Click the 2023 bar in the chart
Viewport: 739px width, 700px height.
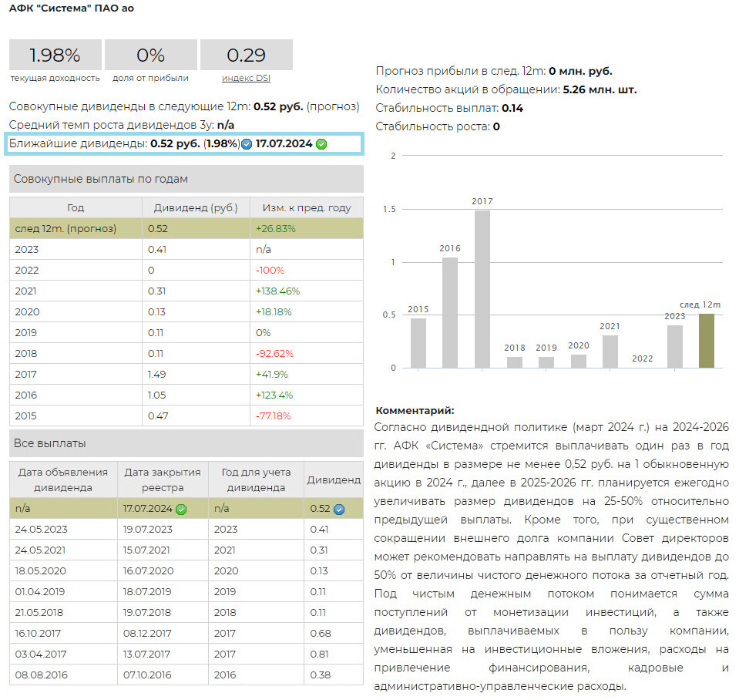674,346
